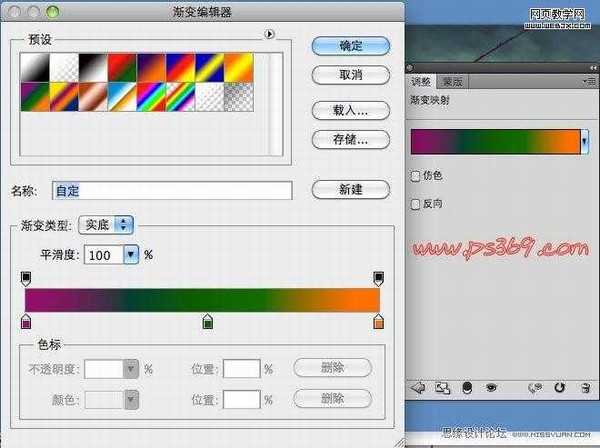Open the 平滑度 smoothness dropdown arrow
The height and width of the screenshot is (448, 600).
pos(130,255)
